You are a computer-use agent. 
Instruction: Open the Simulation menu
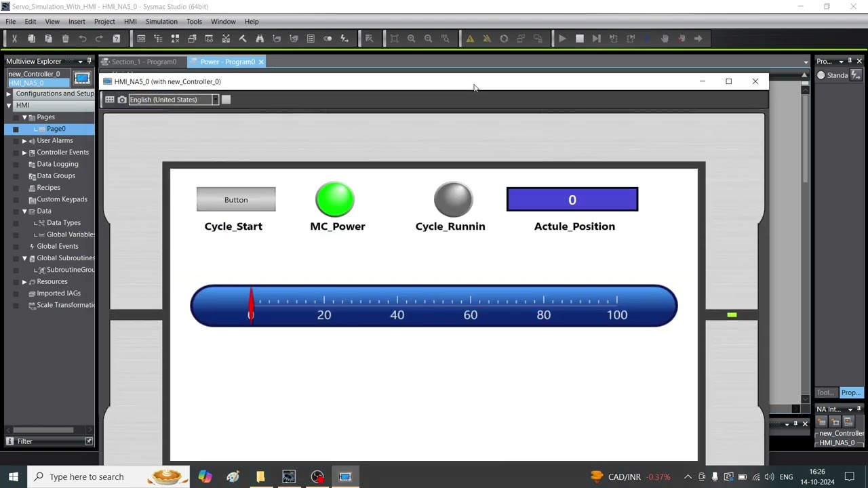tap(161, 22)
